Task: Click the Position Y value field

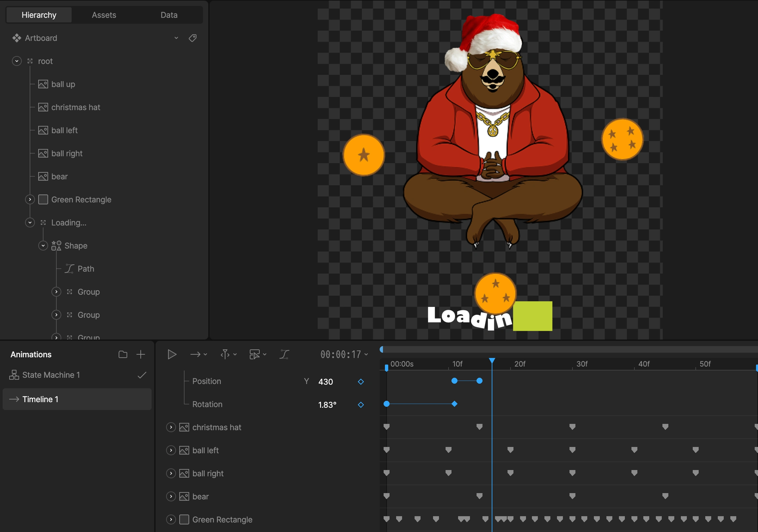Action: [x=326, y=382]
